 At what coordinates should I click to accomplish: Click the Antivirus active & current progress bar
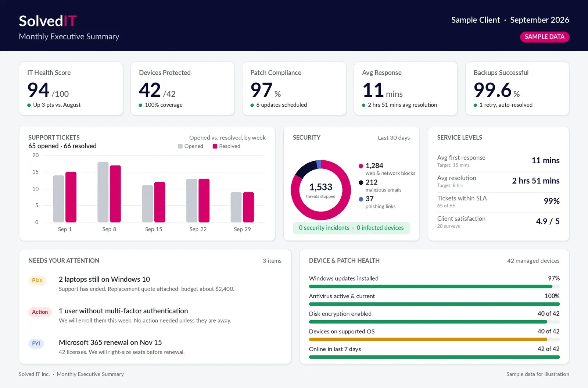pos(434,304)
